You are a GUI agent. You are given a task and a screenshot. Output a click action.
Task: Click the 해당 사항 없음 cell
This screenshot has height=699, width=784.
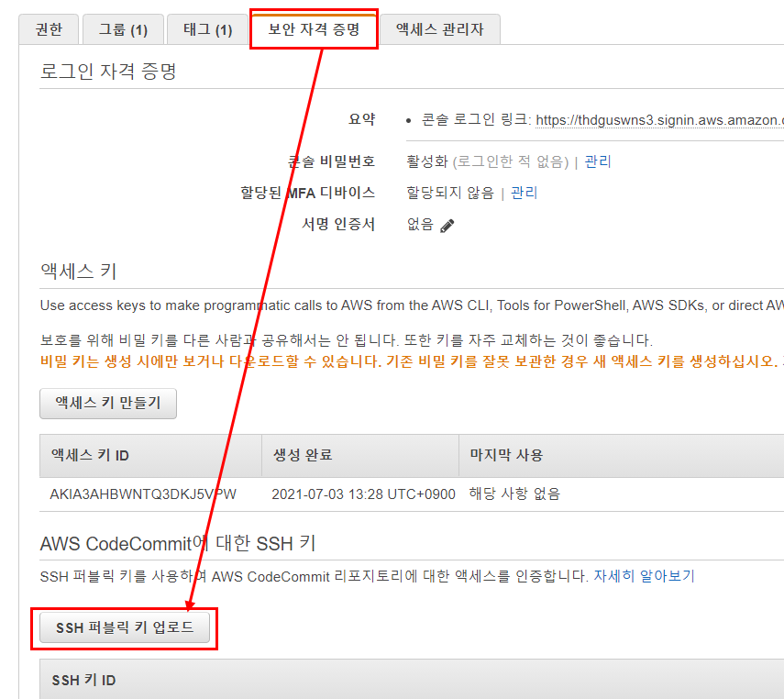tap(514, 494)
